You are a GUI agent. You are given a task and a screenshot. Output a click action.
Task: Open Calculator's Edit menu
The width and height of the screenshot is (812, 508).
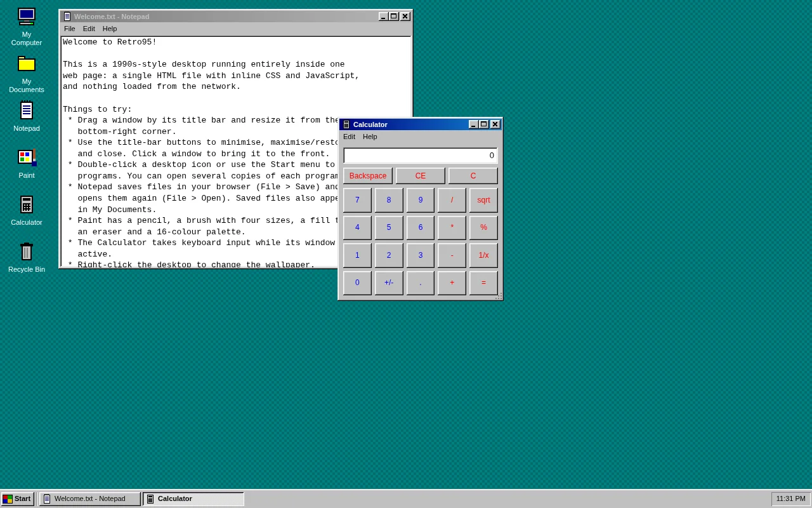coord(350,137)
